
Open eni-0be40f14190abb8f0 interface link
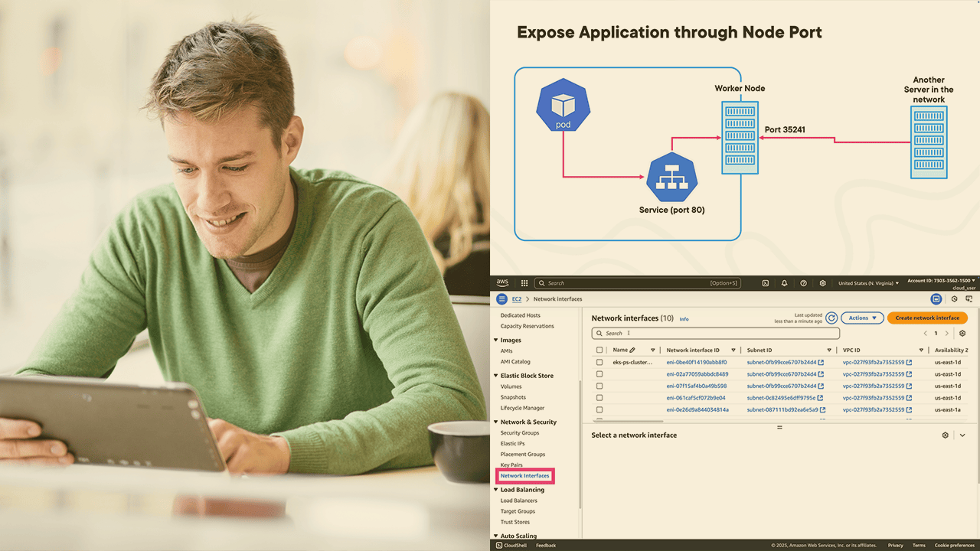tap(697, 362)
